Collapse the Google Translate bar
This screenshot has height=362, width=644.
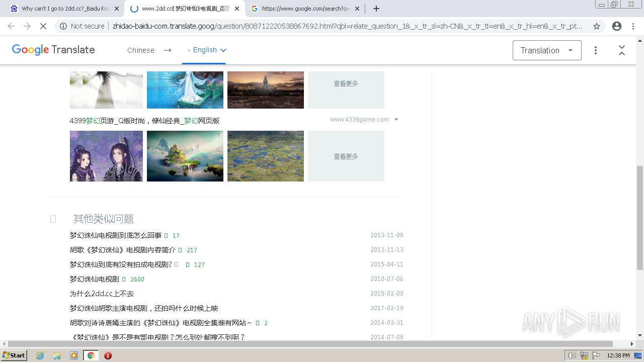[622, 50]
